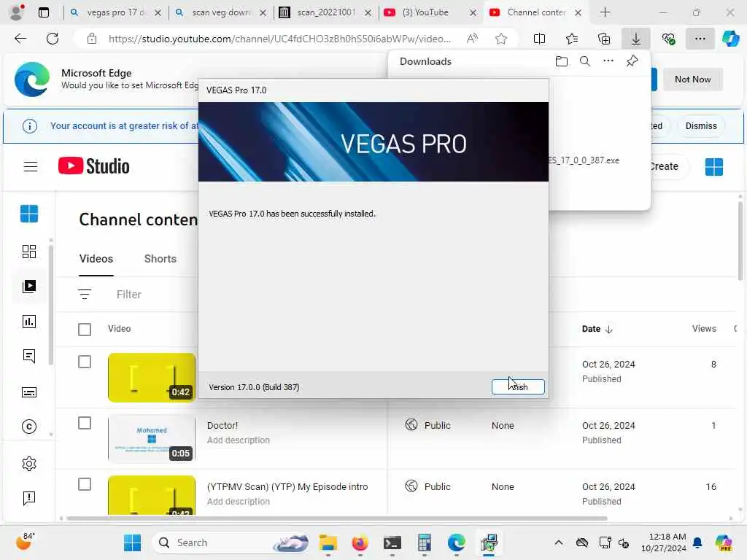Open the Edge profile icon
This screenshot has height=560, width=747.
[x=17, y=12]
